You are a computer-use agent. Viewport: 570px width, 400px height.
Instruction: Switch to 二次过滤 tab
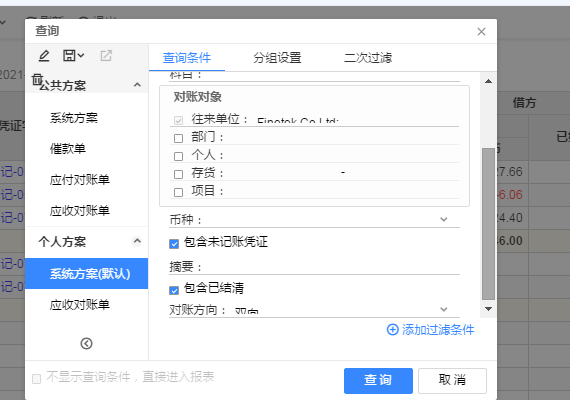click(x=368, y=58)
